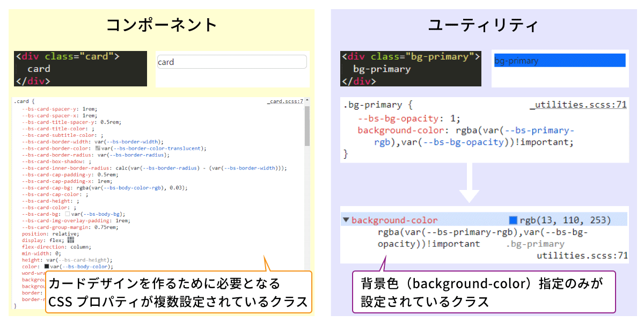Click the position: relative declaration
The height and width of the screenshot is (322, 644).
(x=50, y=233)
